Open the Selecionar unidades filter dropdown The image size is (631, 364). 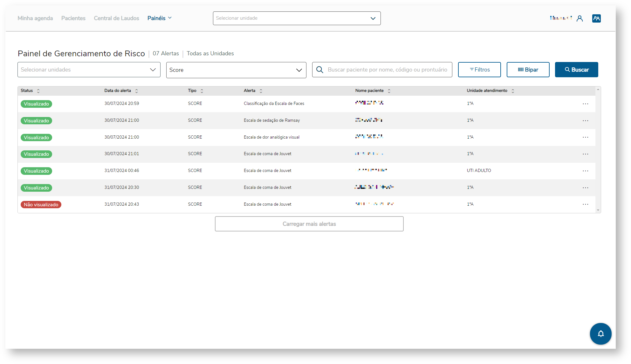pos(89,70)
